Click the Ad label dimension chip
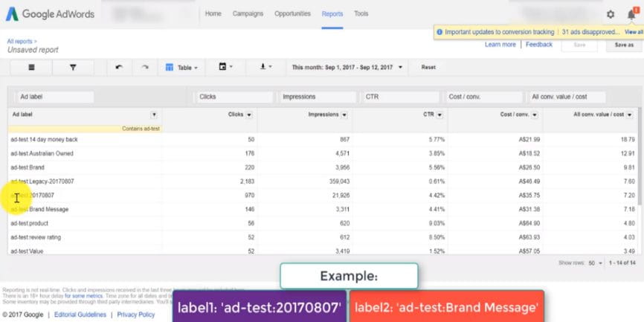The width and height of the screenshot is (644, 322). click(x=55, y=97)
